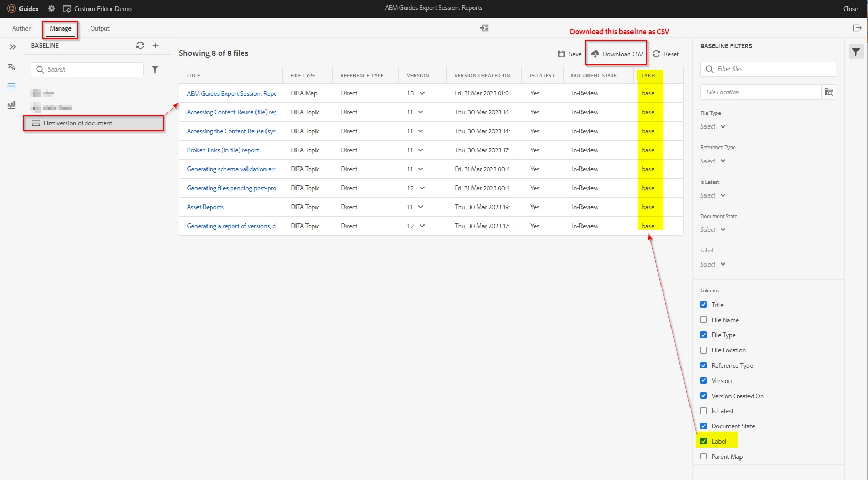Uncheck the Reference Type column checkbox
868x480 pixels.
click(703, 365)
